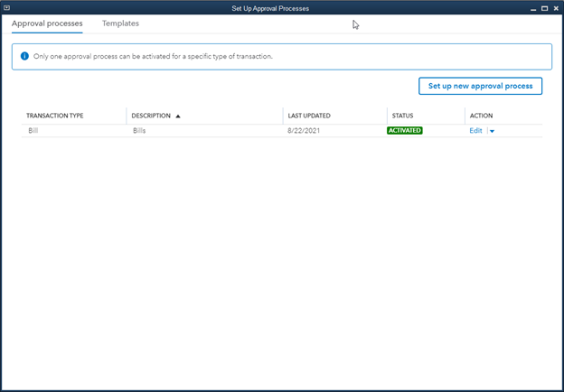Select the Approval processes tab

[x=47, y=23]
